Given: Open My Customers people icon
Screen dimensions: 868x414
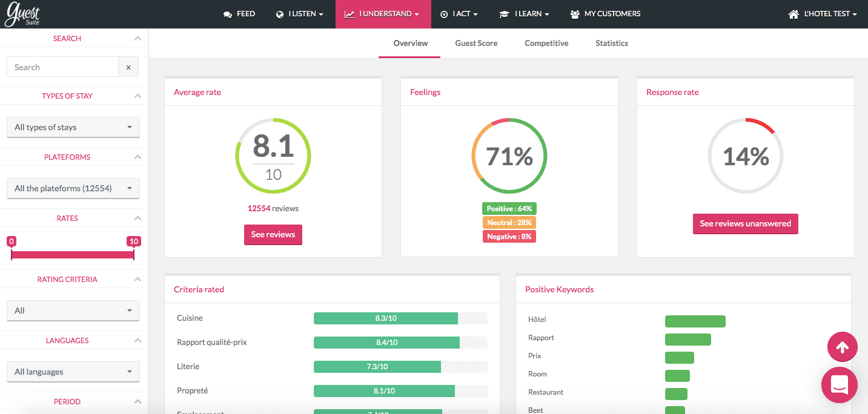Looking at the screenshot, I should click(575, 14).
